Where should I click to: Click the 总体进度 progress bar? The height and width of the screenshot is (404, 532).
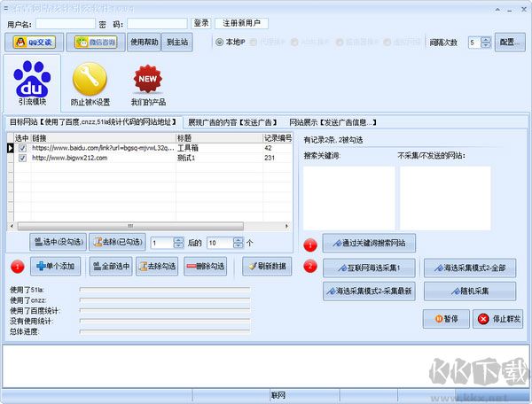tap(165, 331)
